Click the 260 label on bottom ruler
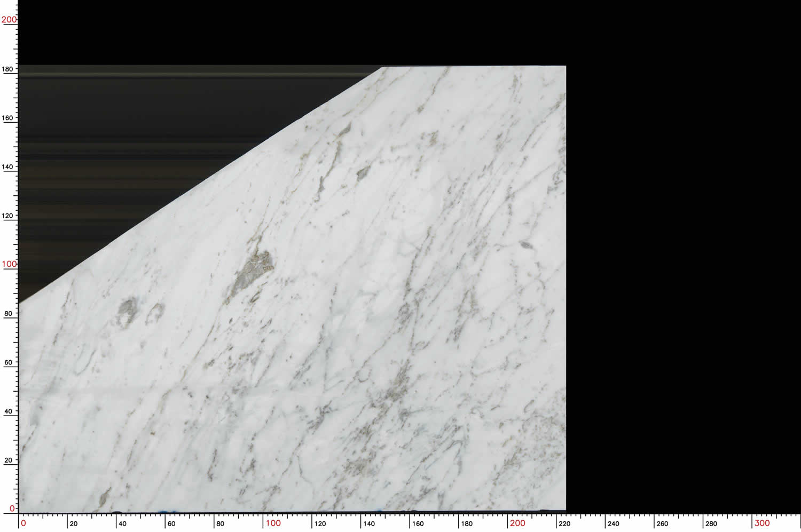 662,523
